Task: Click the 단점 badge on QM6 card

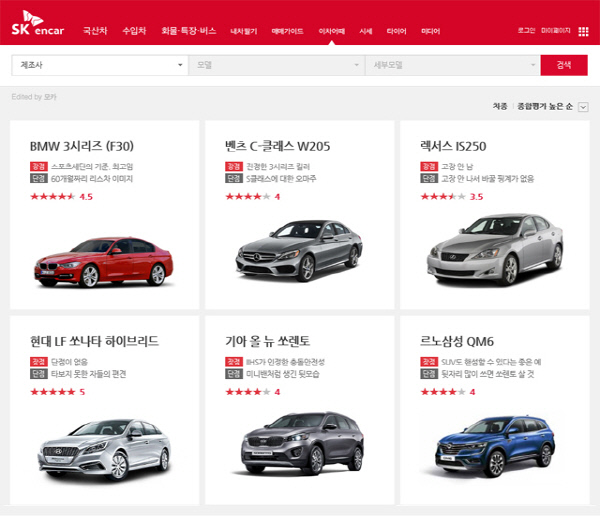Action: click(429, 374)
